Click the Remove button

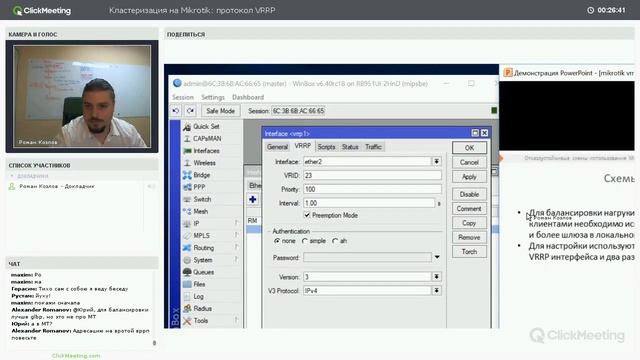[469, 237]
